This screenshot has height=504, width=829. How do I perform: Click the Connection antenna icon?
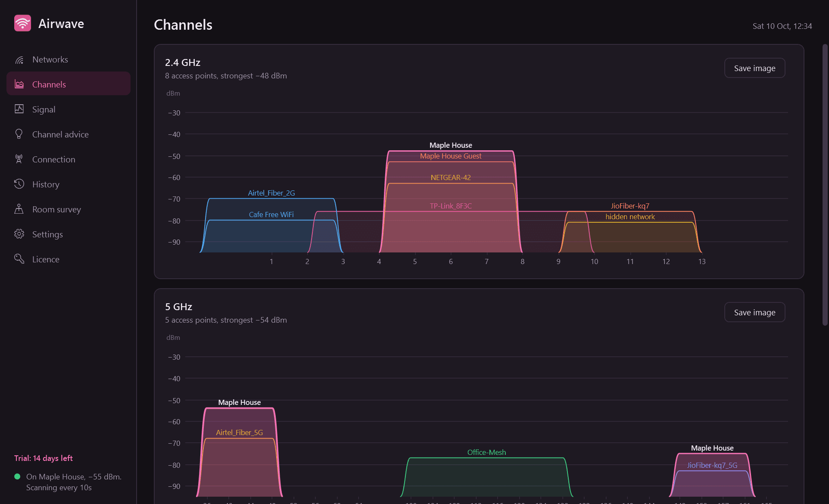(x=19, y=159)
